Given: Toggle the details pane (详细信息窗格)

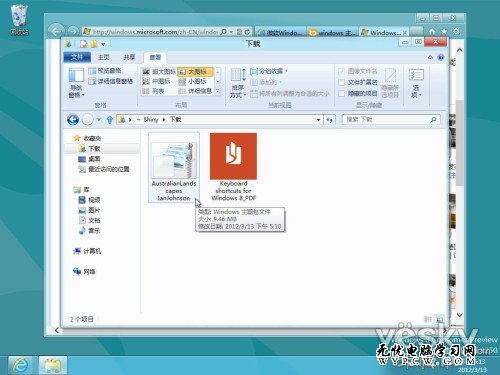Looking at the screenshot, I should click(x=111, y=81).
